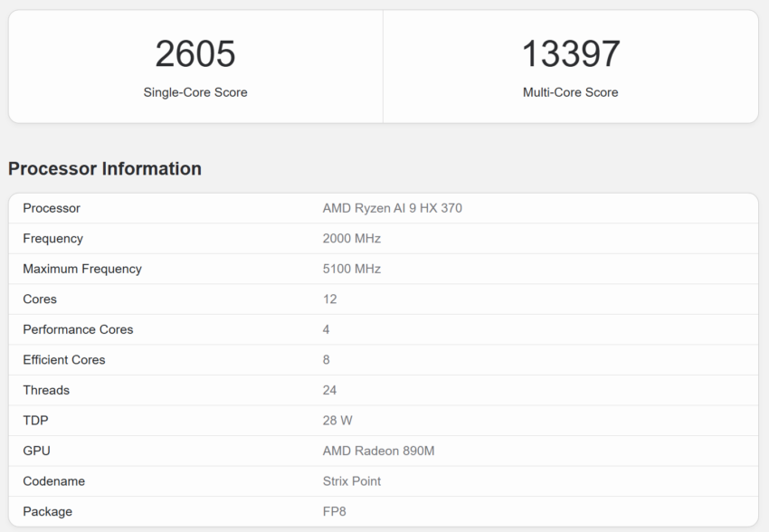Select the GPU row label

37,451
